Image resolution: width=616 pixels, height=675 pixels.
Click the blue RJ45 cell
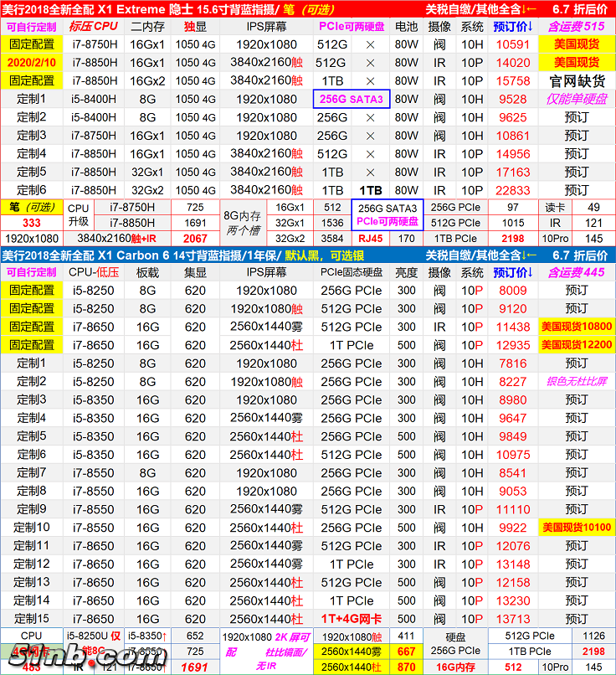click(x=369, y=239)
